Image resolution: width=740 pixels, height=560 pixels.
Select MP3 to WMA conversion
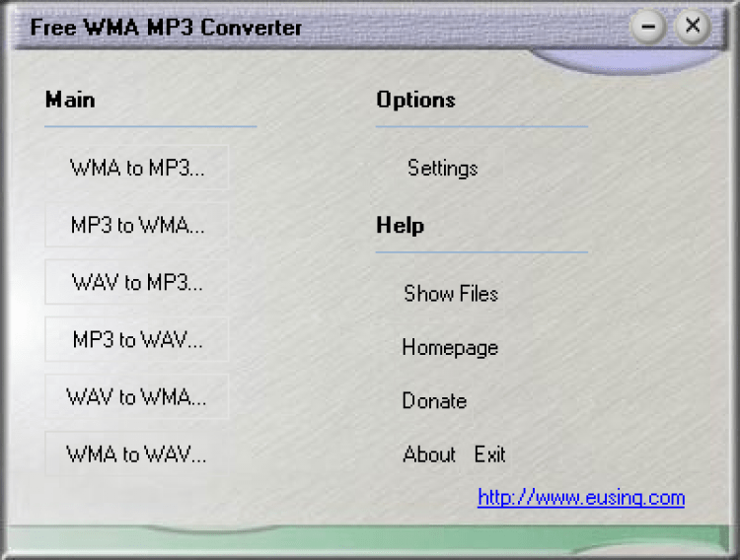click(137, 225)
